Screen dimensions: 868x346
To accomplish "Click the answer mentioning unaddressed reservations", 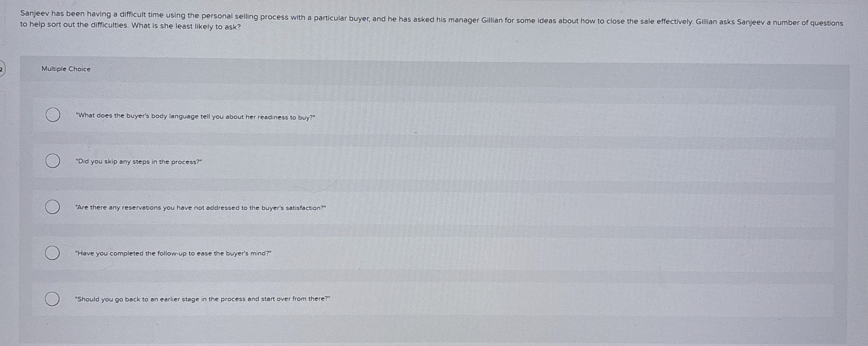I will [201, 207].
